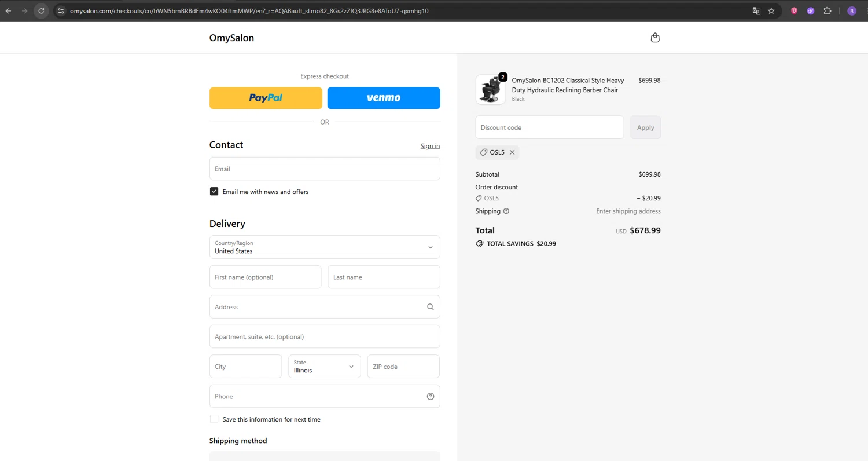Focus the Phone field
Viewport: 868px width, 461px height.
[x=325, y=396]
